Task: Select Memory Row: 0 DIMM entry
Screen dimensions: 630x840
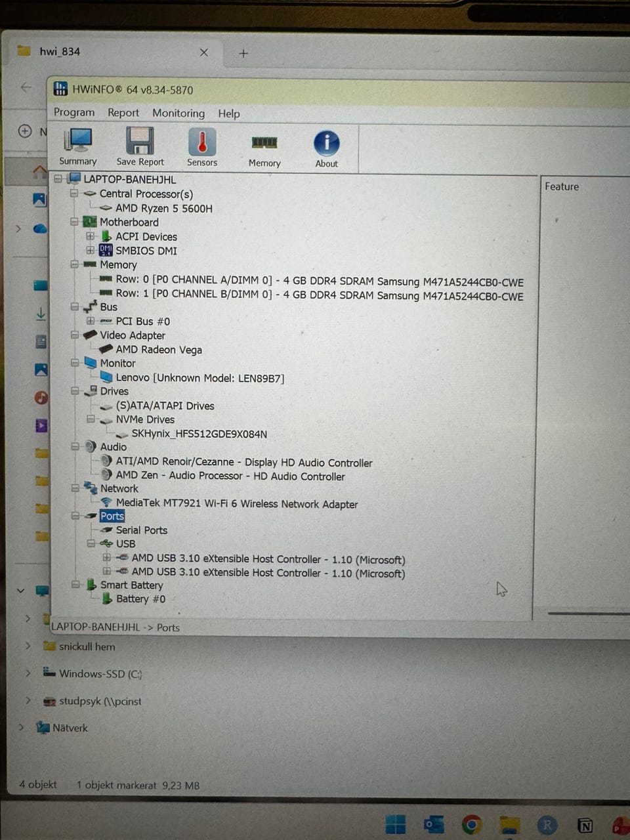Action: (320, 281)
